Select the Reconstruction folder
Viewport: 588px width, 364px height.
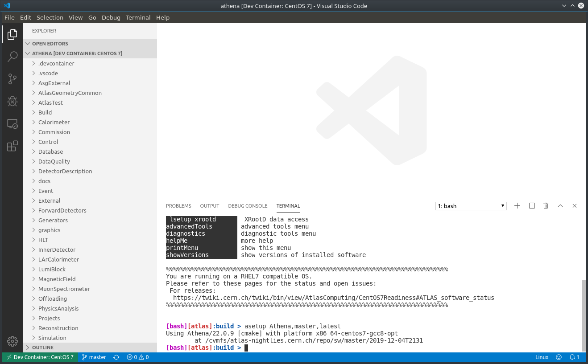(90, 328)
